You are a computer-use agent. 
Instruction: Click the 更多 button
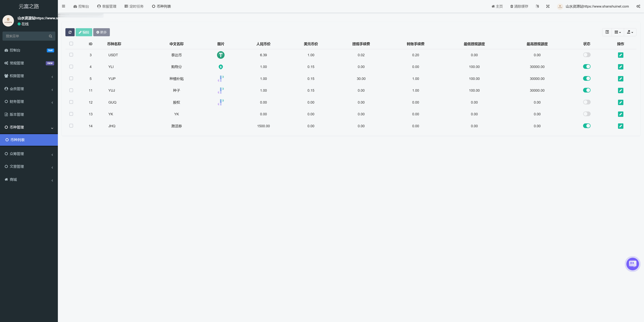coord(101,32)
